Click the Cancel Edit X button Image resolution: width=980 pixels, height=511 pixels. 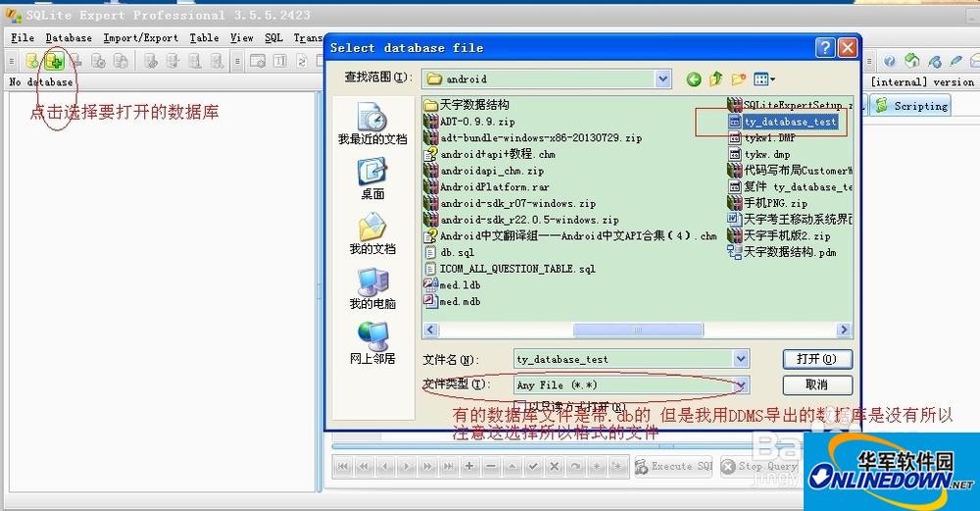(x=554, y=467)
